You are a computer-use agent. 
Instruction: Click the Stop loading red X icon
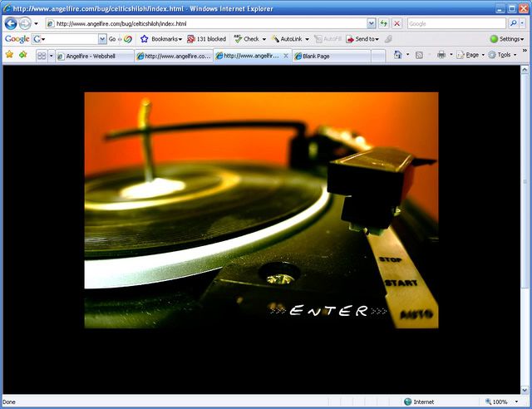tap(397, 23)
